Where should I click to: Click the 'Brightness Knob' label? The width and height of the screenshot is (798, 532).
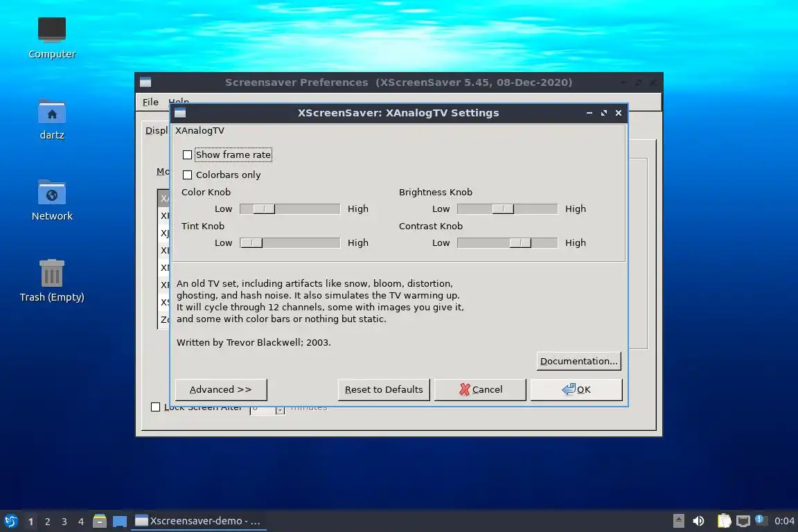[x=436, y=193]
